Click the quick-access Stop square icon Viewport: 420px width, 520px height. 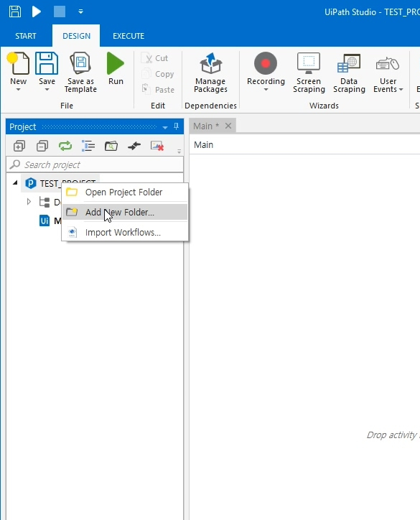60,11
